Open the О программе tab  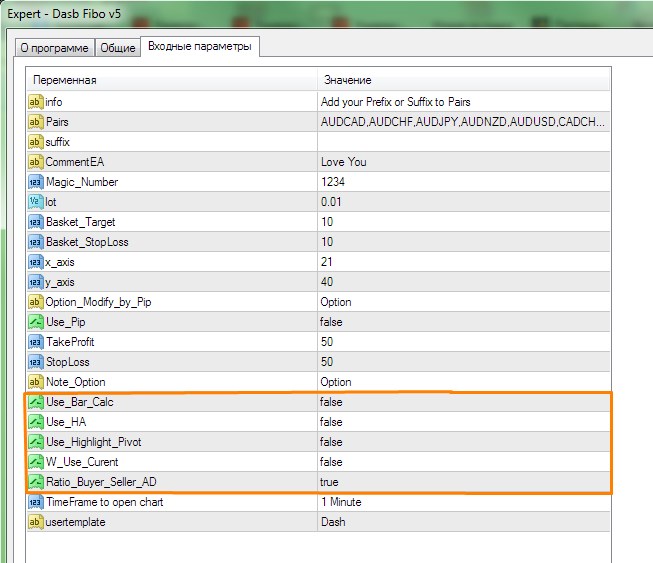55,48
